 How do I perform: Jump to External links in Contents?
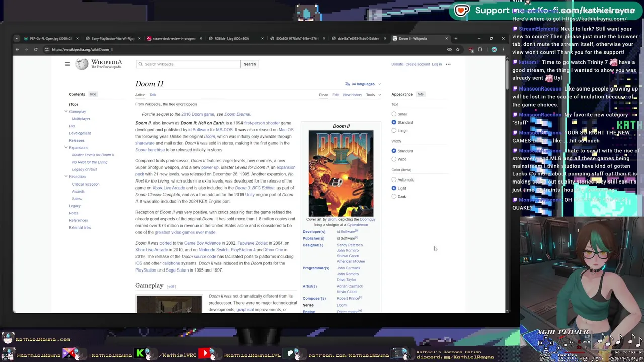(x=80, y=227)
